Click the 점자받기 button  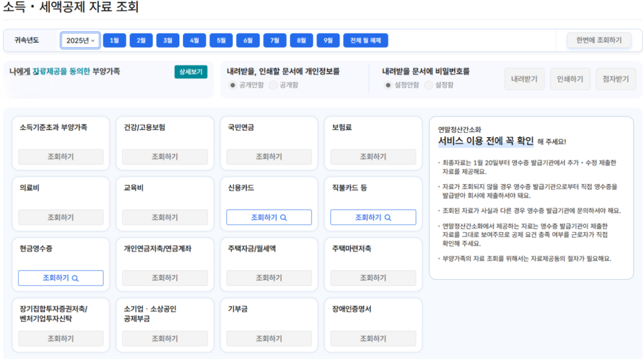tap(616, 79)
